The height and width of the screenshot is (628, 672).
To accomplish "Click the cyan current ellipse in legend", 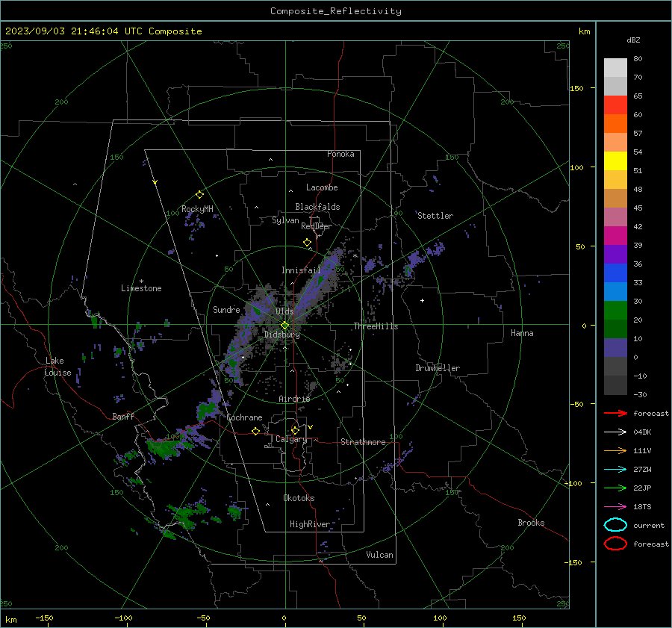I will click(615, 525).
